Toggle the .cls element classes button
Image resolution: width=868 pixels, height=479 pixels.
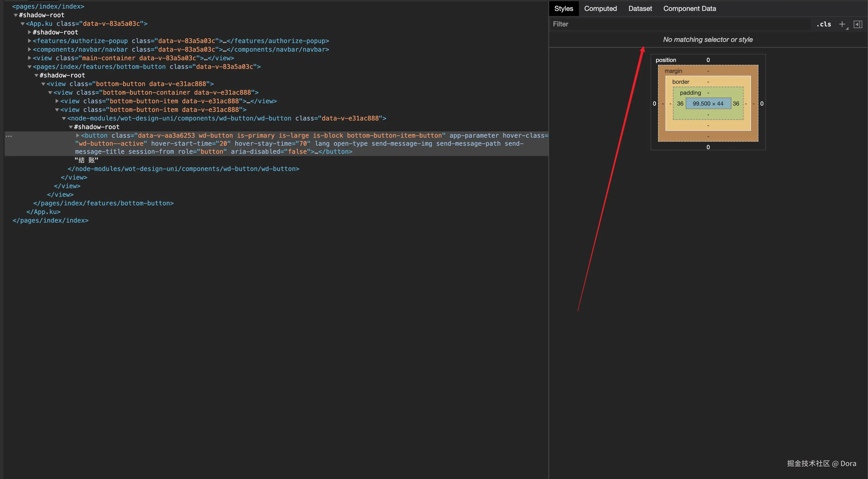824,24
